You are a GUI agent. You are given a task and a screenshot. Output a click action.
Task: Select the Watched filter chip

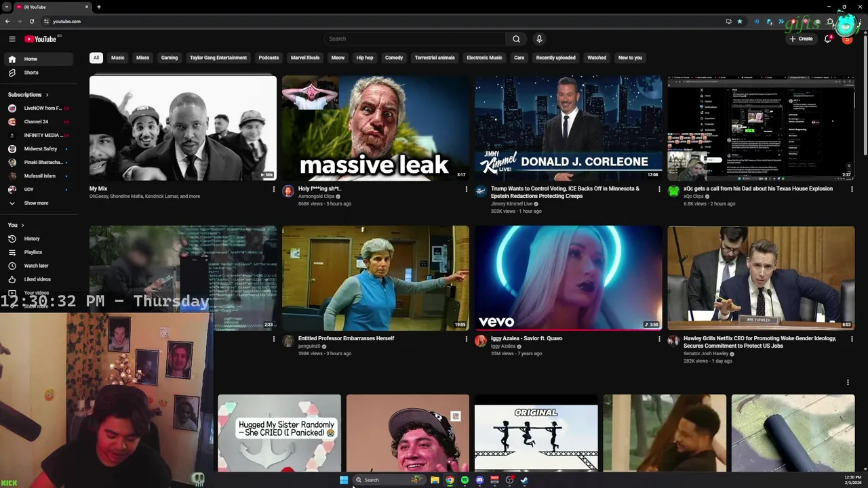[597, 58]
